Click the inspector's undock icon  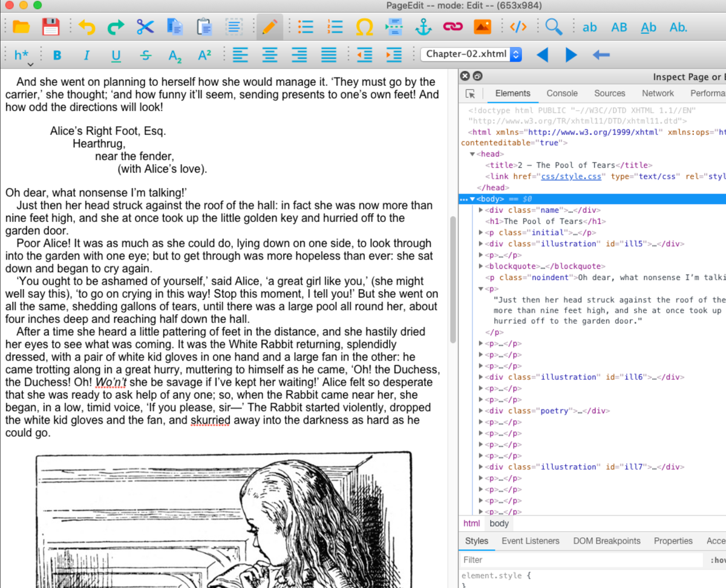(477, 76)
